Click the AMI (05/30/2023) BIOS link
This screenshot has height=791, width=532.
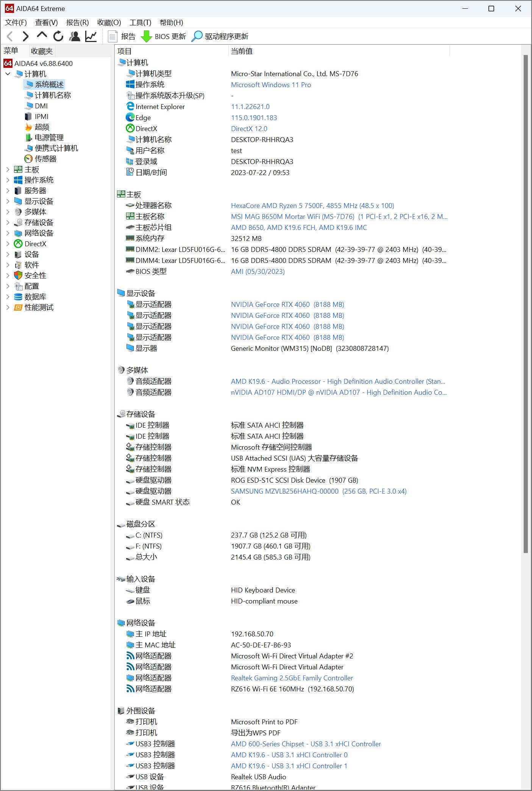[x=258, y=272]
